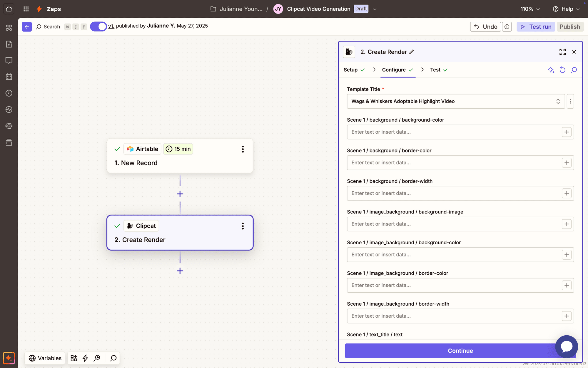The image size is (588, 368).
Task: Rename step with the pencil icon
Action: coord(412,52)
